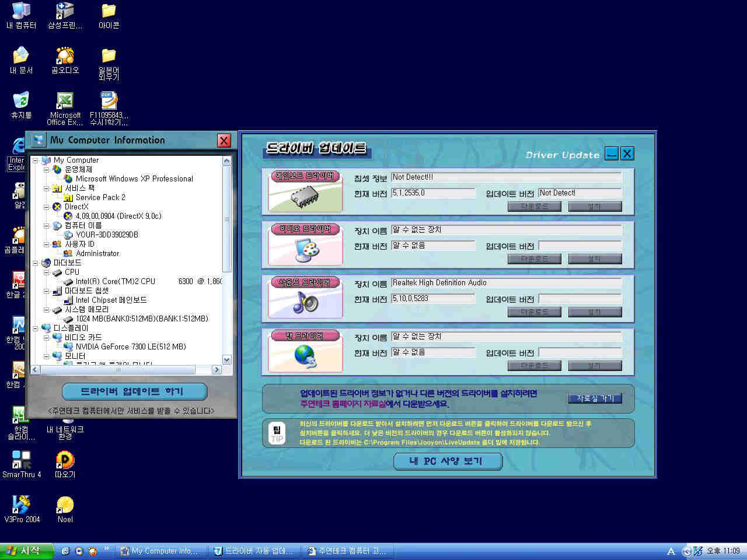Screen dimensions: 747x560
Task: Open the 내 네트워크 환경 desktop icon
Action: [65, 430]
